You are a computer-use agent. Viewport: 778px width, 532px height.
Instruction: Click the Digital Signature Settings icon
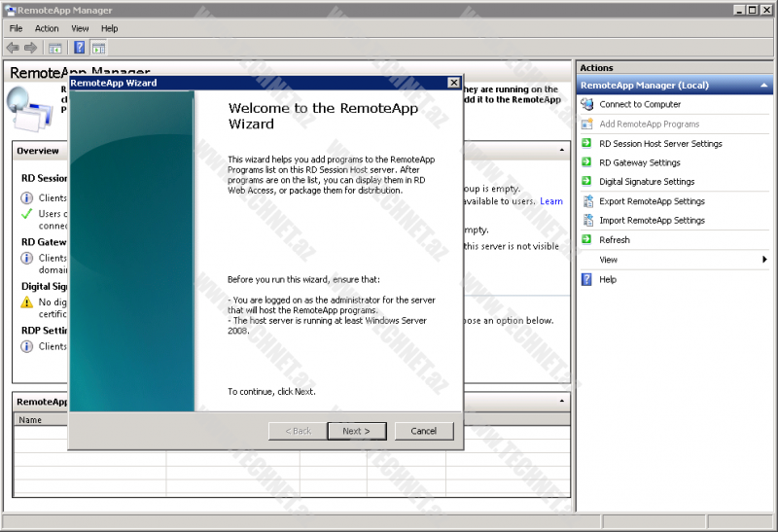(x=586, y=182)
